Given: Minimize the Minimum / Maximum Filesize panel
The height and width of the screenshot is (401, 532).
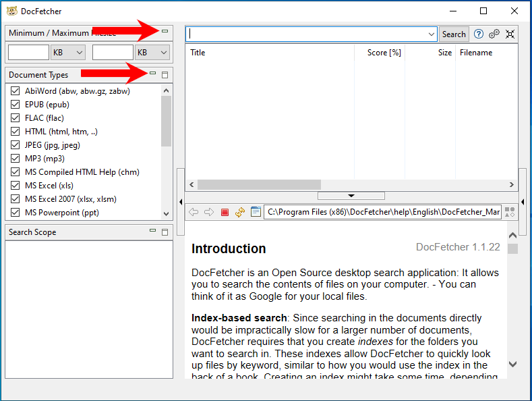Looking at the screenshot, I should (165, 31).
